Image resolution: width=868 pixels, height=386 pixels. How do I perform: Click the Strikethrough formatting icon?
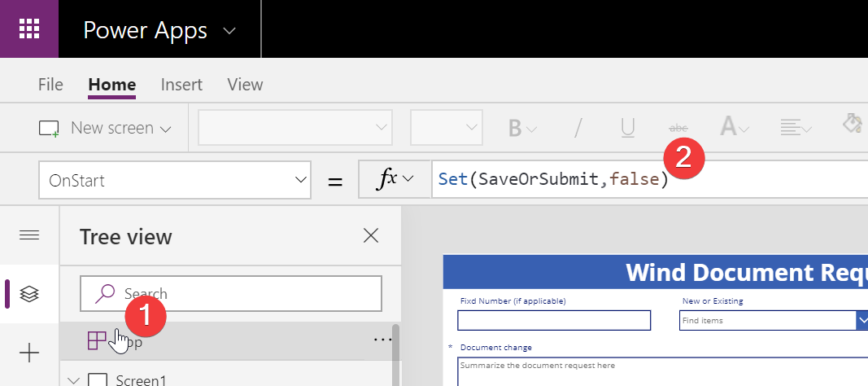tap(677, 128)
